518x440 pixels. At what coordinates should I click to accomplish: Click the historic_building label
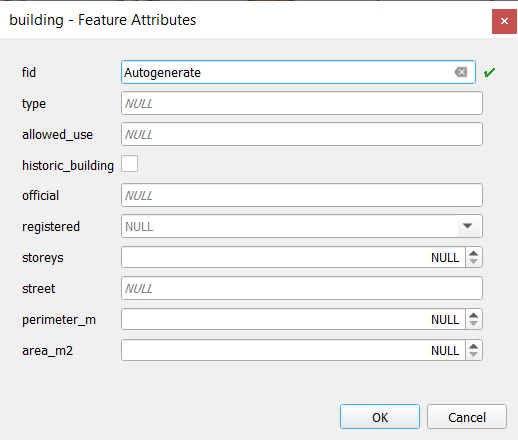pyautogui.click(x=68, y=165)
